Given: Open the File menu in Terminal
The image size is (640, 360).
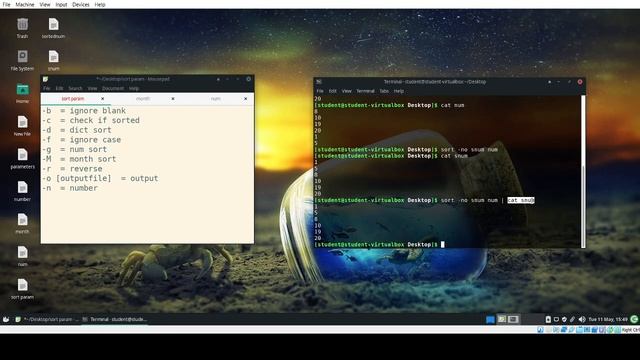Looking at the screenshot, I should 320,91.
